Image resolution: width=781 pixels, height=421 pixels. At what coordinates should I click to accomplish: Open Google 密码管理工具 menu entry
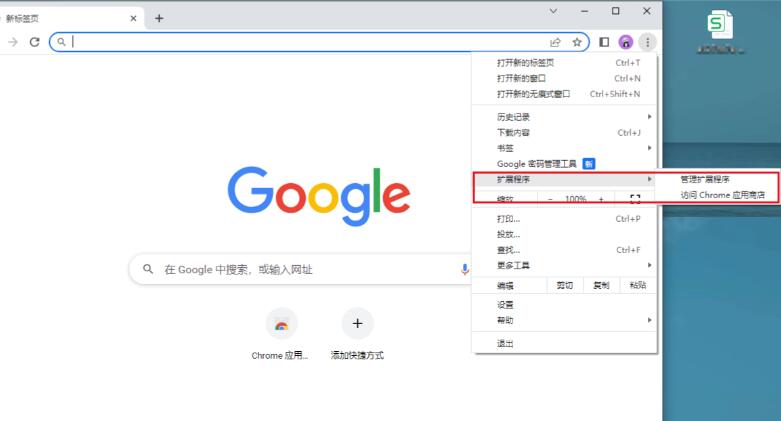pos(564,164)
